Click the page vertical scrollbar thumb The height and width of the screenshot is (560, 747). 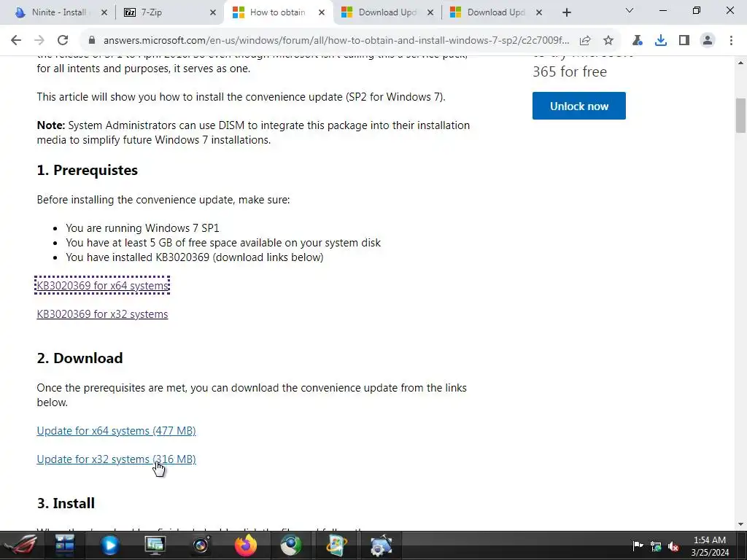pyautogui.click(x=740, y=115)
